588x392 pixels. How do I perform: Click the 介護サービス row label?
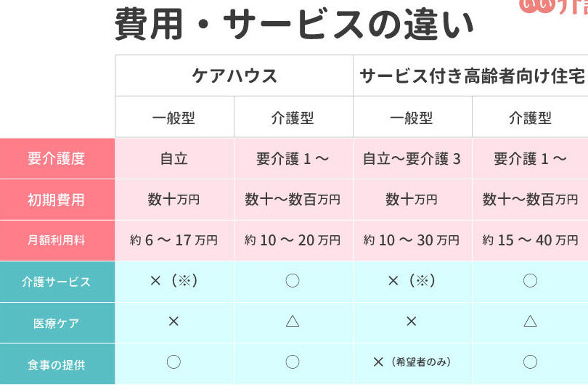(x=57, y=282)
